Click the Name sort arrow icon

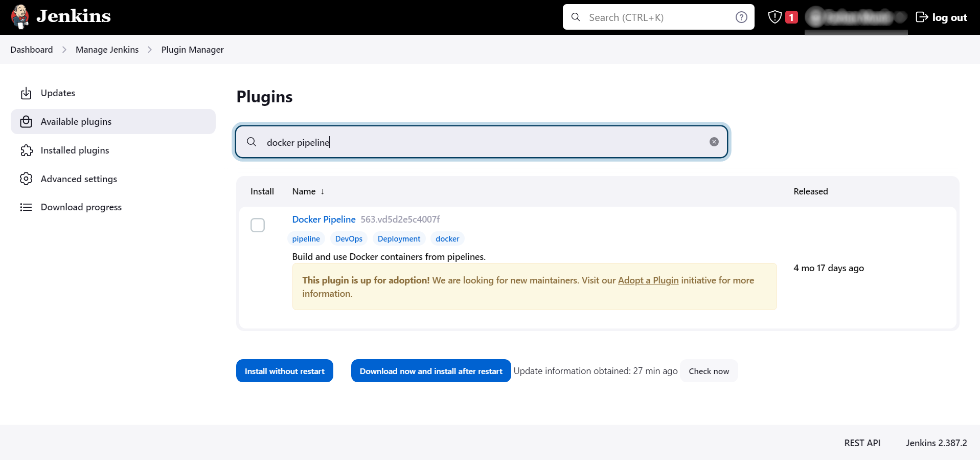(323, 191)
